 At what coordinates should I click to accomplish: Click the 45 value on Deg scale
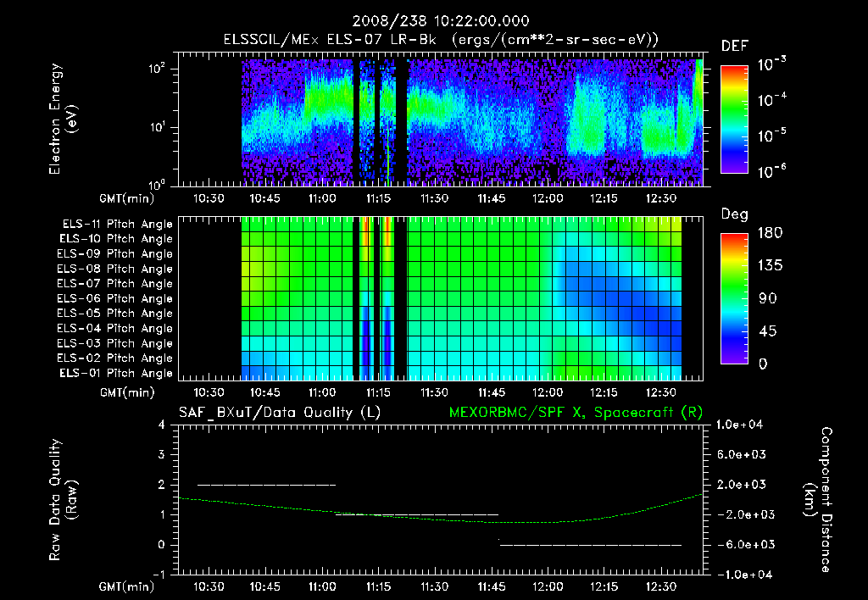pyautogui.click(x=767, y=331)
